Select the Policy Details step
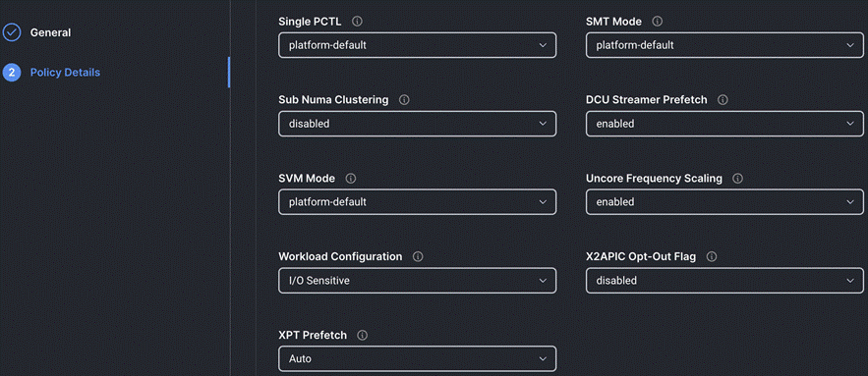The height and width of the screenshot is (376, 868). pyautogui.click(x=65, y=73)
